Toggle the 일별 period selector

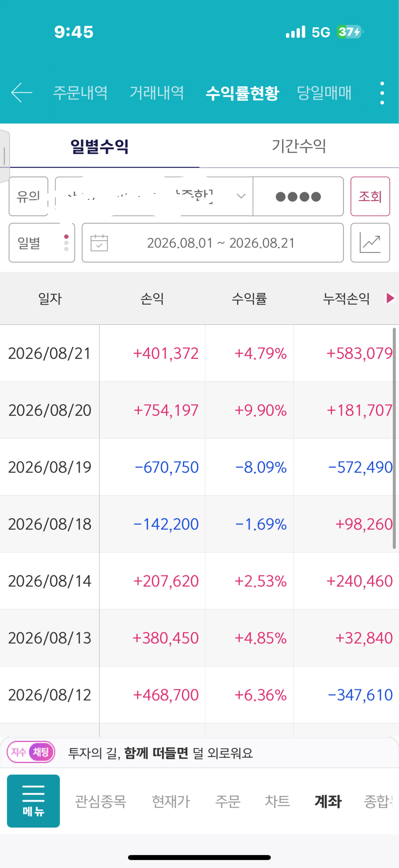coord(42,243)
